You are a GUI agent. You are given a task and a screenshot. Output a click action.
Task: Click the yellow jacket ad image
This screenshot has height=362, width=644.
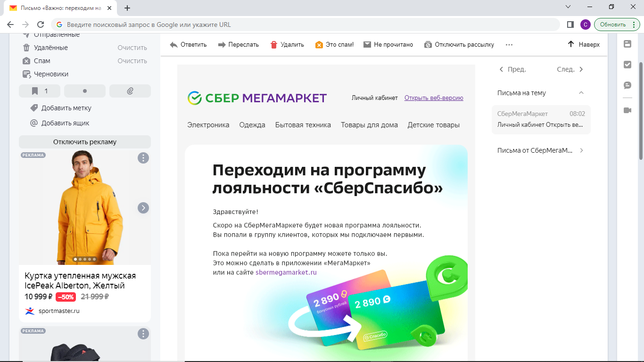(x=85, y=207)
